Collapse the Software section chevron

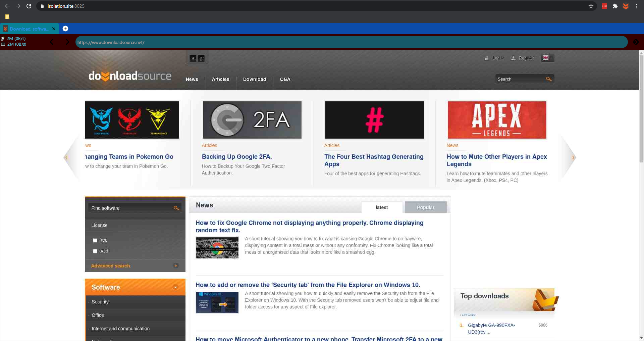click(175, 287)
